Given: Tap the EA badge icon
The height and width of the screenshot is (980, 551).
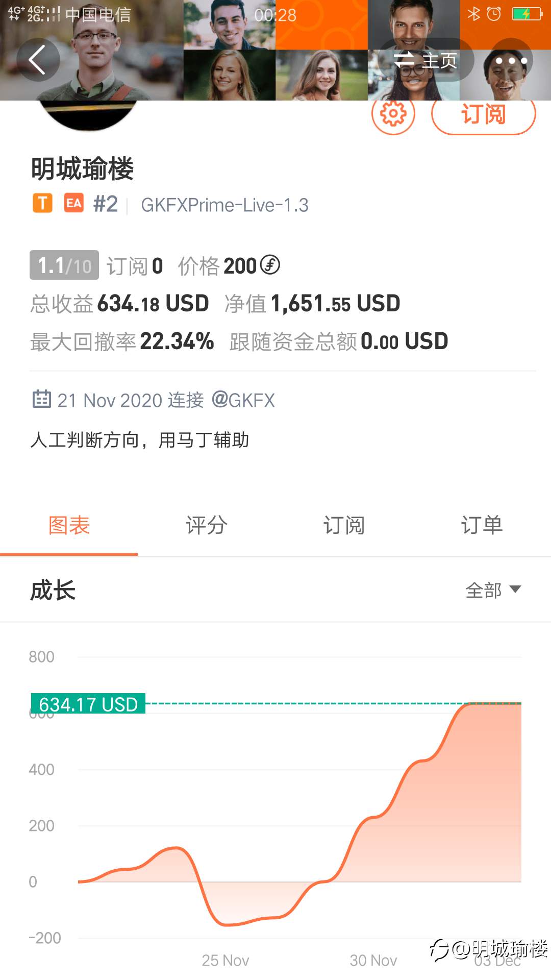Looking at the screenshot, I should click(x=74, y=203).
